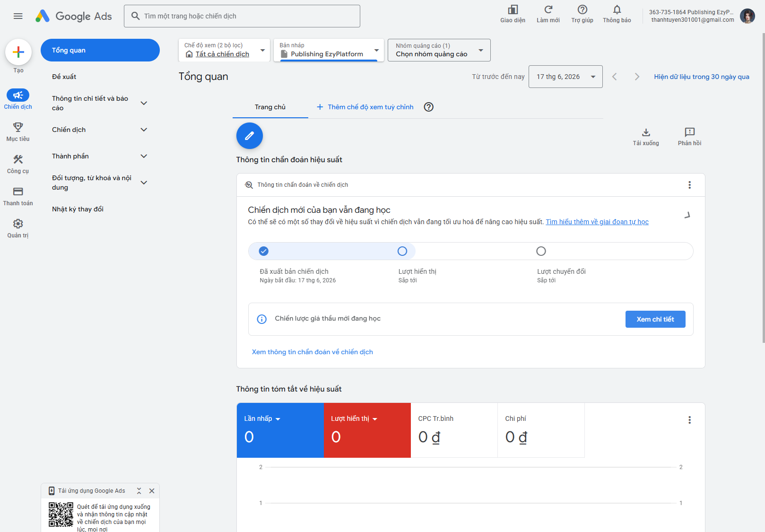Click Phản hồi feedback icon
765x532 pixels.
[x=690, y=132]
